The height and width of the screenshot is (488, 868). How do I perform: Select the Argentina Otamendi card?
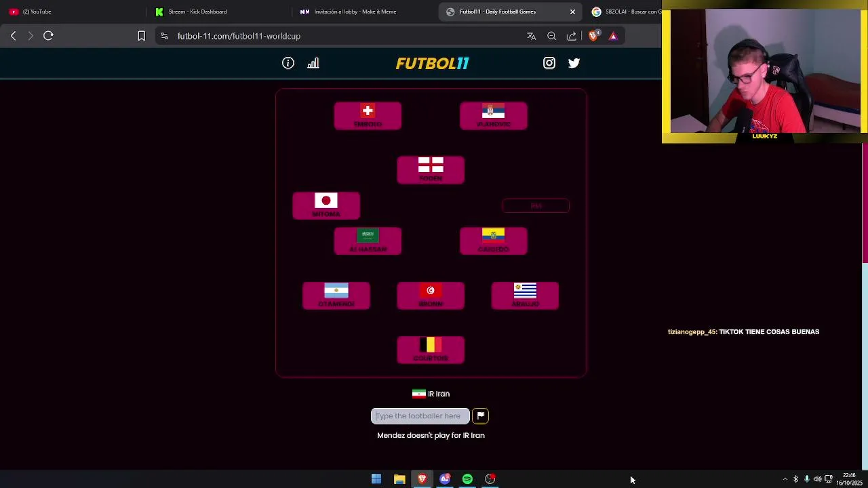pos(336,296)
